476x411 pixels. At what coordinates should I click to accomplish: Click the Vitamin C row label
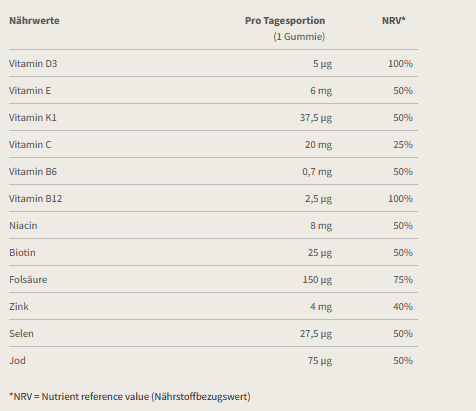[x=30, y=144]
